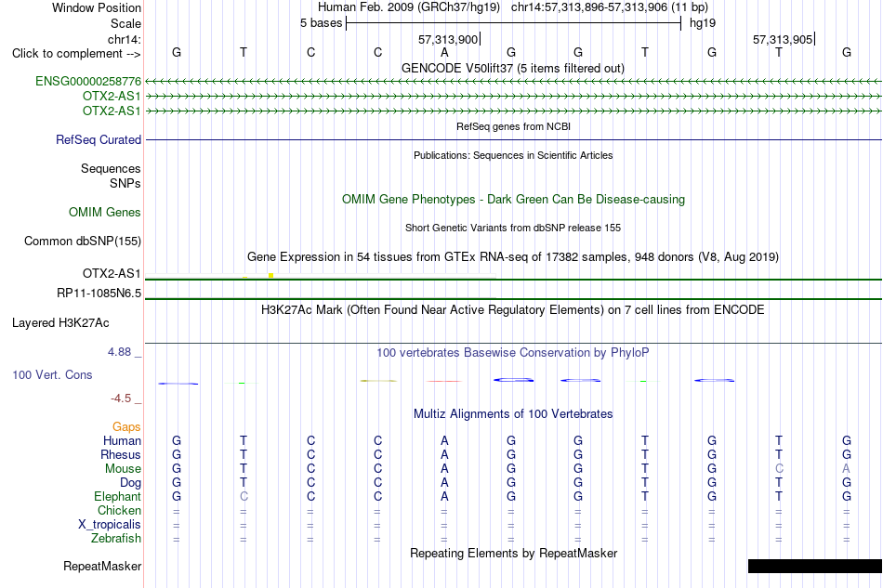Click the -4.5 PhyloP lower scale value
This screenshot has width=883, height=588.
click(121, 399)
